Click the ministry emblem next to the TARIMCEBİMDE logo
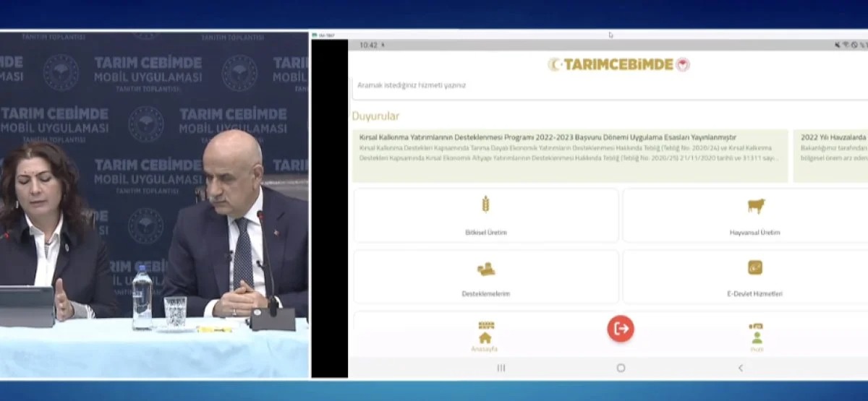Viewport: 868px width, 401px height. point(683,64)
